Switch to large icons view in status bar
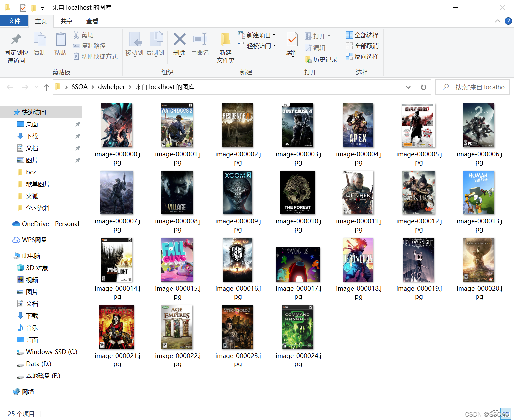This screenshot has width=514, height=420. pos(506,414)
